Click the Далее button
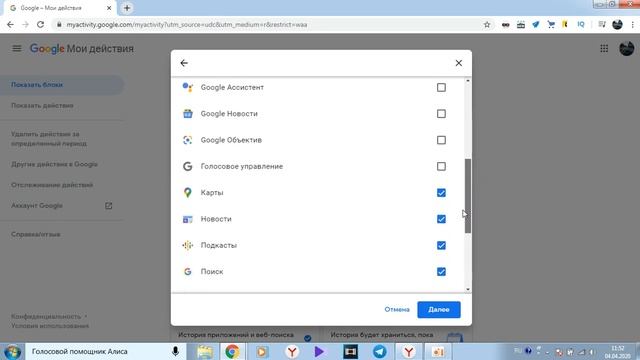Image resolution: width=640 pixels, height=360 pixels. coord(439,309)
